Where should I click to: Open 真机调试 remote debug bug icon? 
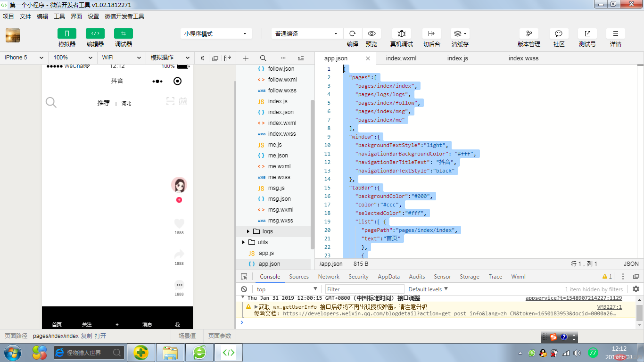[402, 33]
